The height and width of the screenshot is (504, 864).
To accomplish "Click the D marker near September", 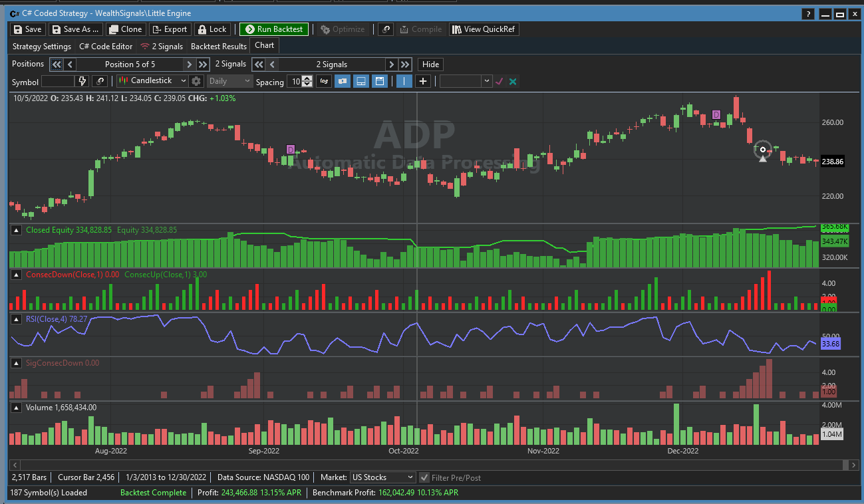I will coord(290,149).
